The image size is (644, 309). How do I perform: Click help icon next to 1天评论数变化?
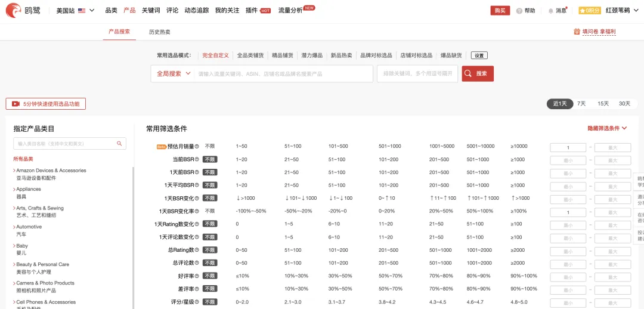pos(197,237)
